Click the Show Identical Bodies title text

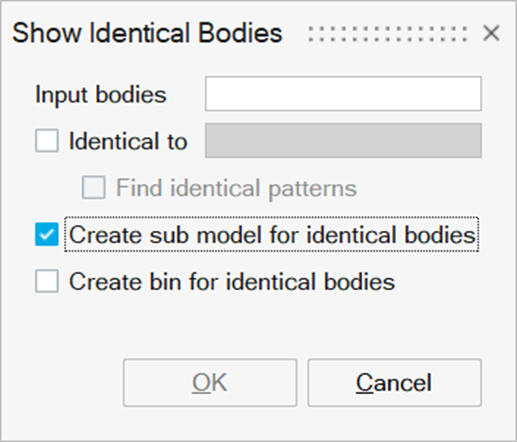coord(147,33)
